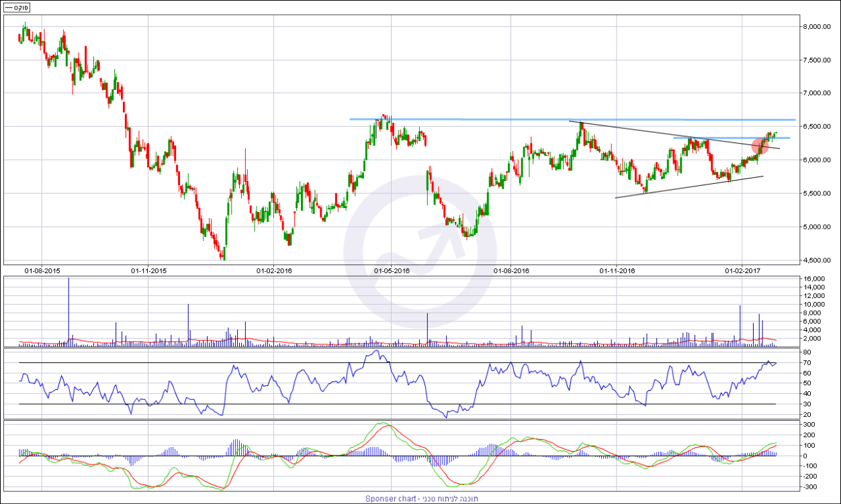Click the MACD -300 axis label
The width and height of the screenshot is (841, 504).
point(810,487)
